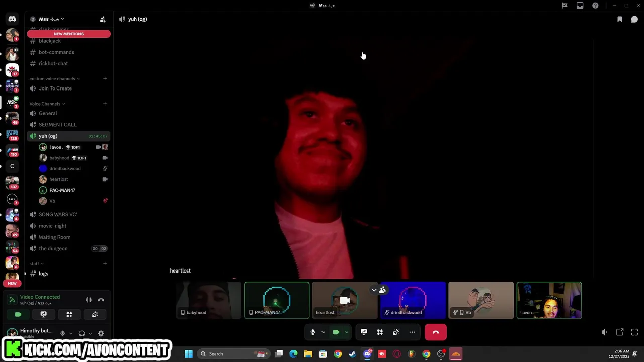Viewport: 644px width, 362px height.
Task: Hang up with the red disconnect button
Action: [x=436, y=332]
